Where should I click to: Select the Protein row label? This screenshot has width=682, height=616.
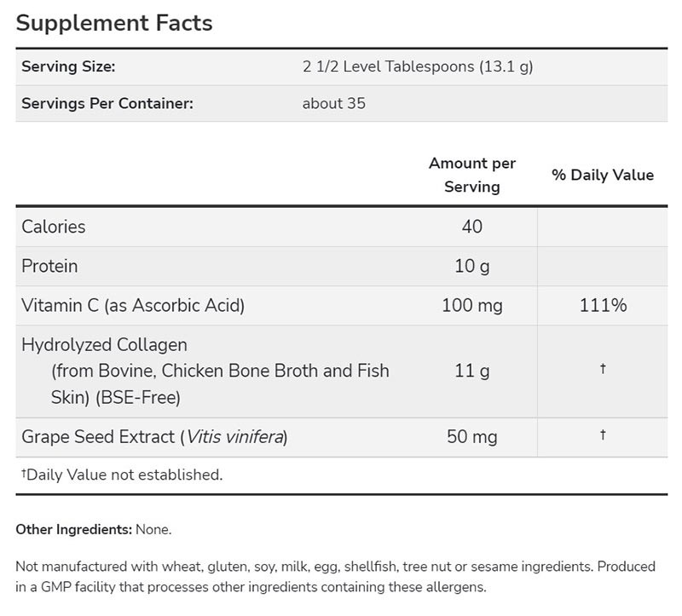(49, 266)
